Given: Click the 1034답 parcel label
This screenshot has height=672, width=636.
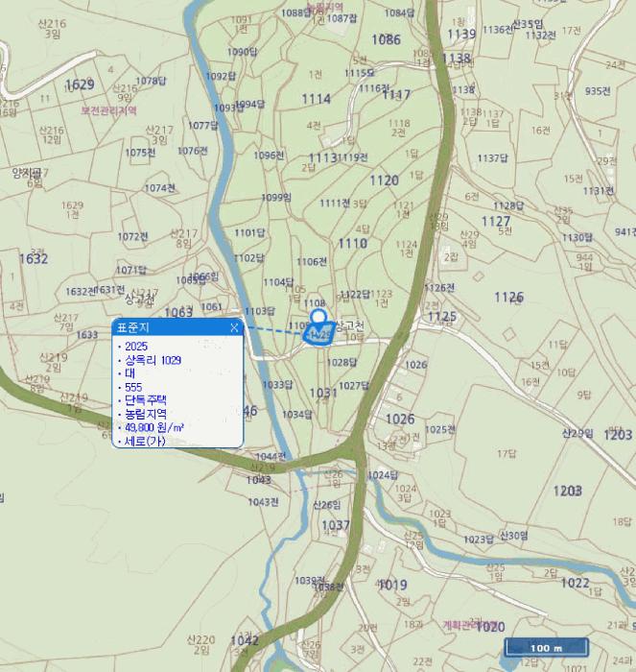Looking at the screenshot, I should click(297, 415).
